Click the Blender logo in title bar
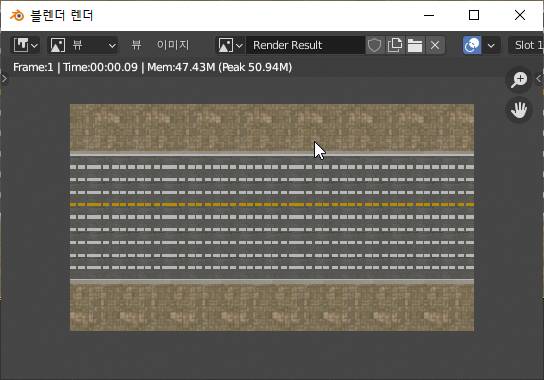Image resolution: width=544 pixels, height=380 pixels. (x=17, y=15)
